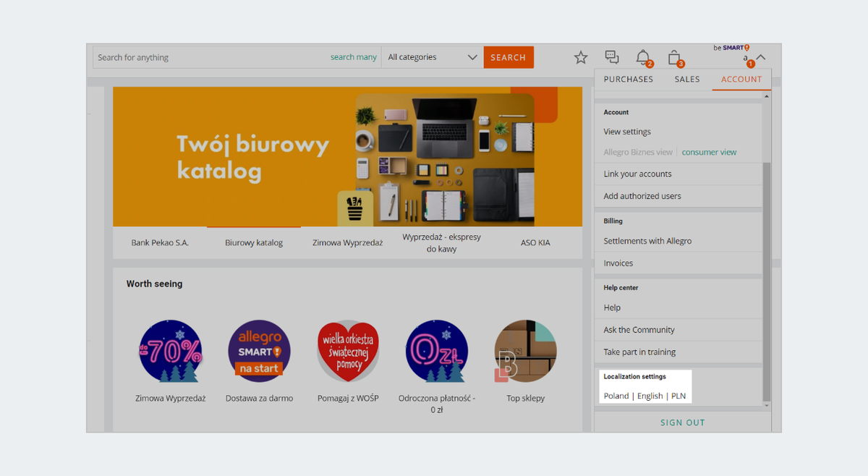This screenshot has height=476, width=868.
Task: Click the scrollbar down arrow in account menu
Action: click(767, 407)
